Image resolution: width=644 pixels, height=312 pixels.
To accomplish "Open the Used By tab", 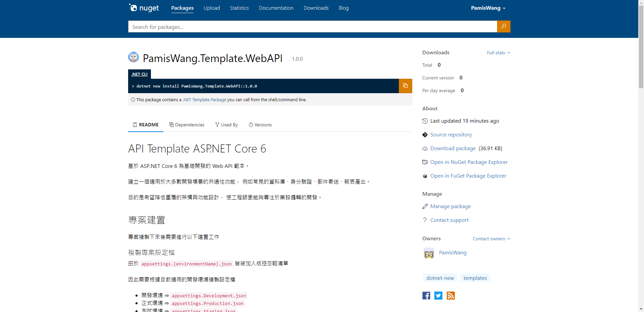I will click(x=226, y=125).
